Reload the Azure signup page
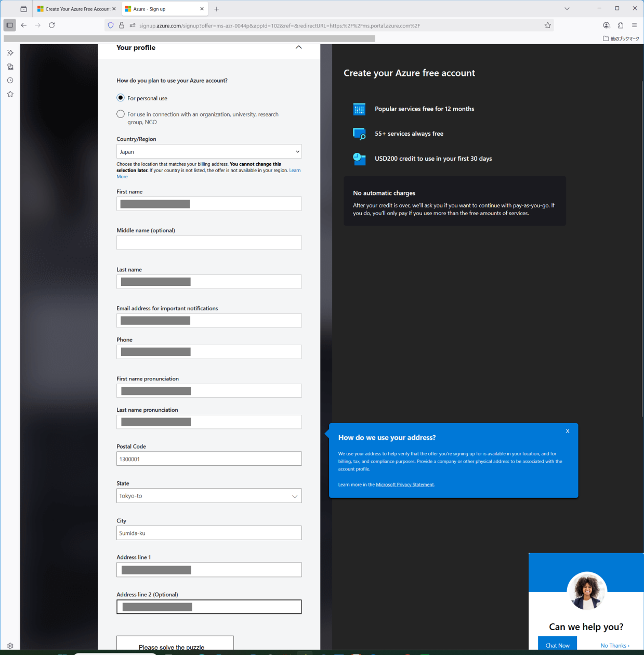The image size is (644, 655). pyautogui.click(x=52, y=25)
